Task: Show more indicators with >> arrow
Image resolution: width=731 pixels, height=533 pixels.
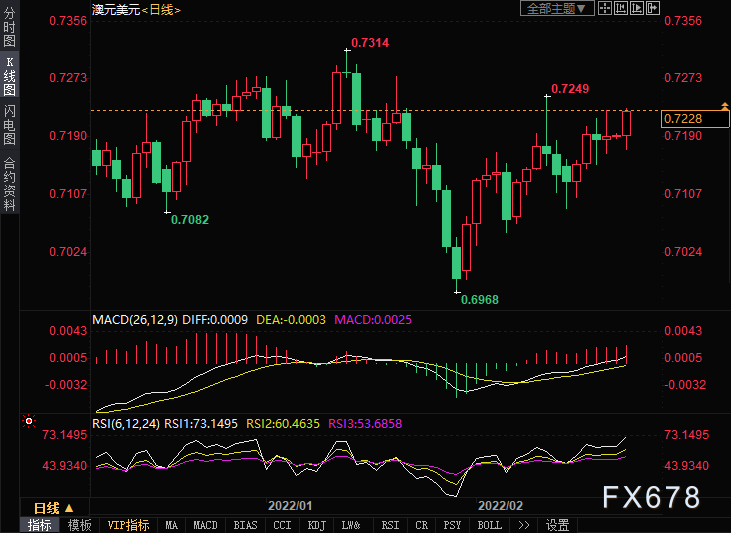Action: (524, 525)
